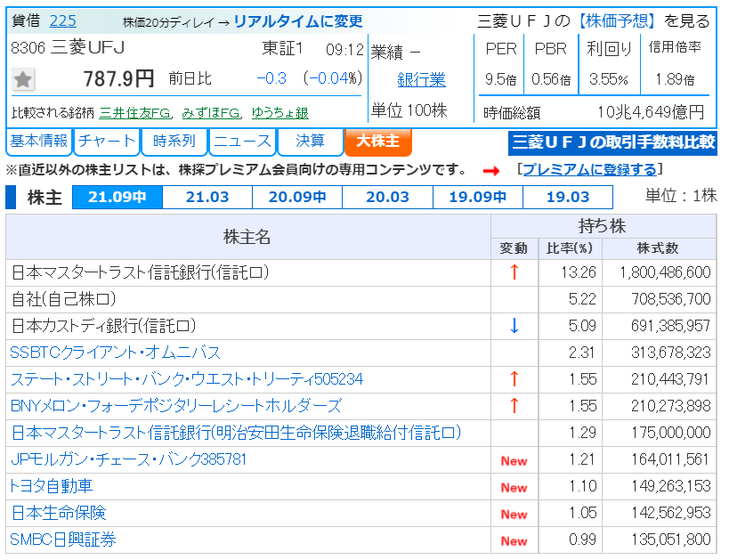729x560 pixels.
Task: Switch to the 決算 tab
Action: 310,142
